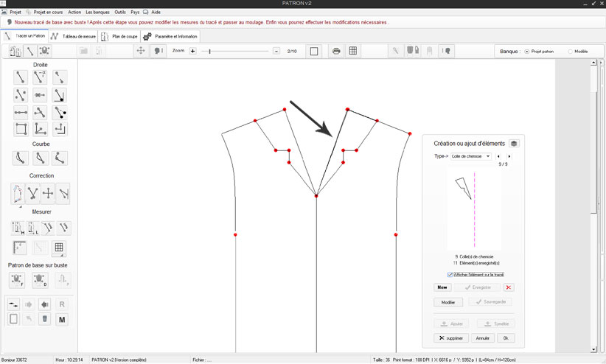The image size is (606, 364).
Task: Select the first curve tool under Courbe
Action: click(21, 158)
